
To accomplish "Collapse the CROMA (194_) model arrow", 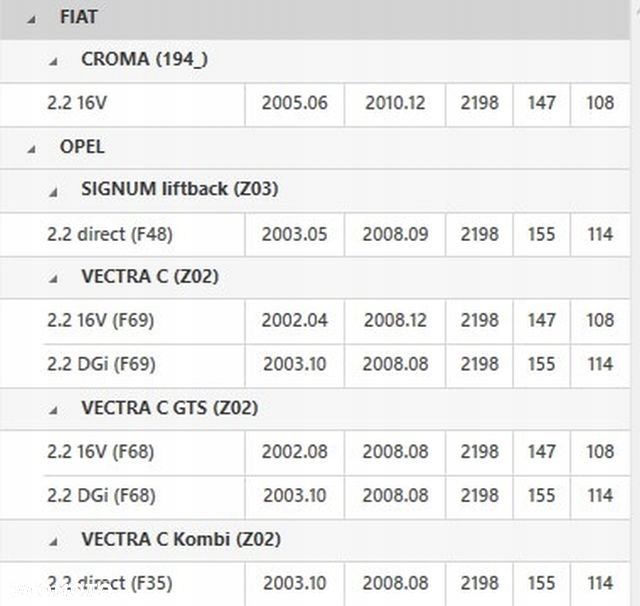I will click(54, 61).
